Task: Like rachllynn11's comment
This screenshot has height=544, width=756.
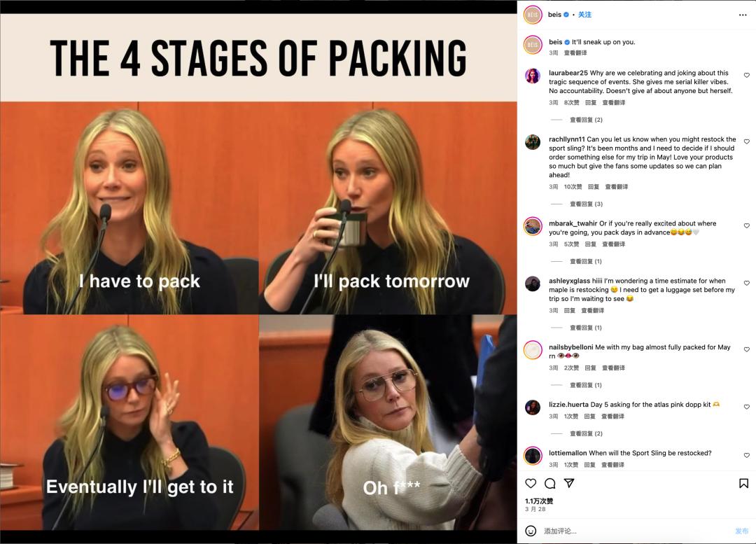Action: click(x=746, y=142)
